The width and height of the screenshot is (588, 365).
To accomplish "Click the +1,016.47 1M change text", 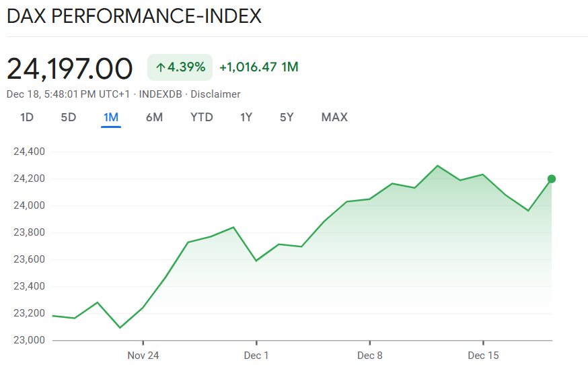I will click(259, 67).
